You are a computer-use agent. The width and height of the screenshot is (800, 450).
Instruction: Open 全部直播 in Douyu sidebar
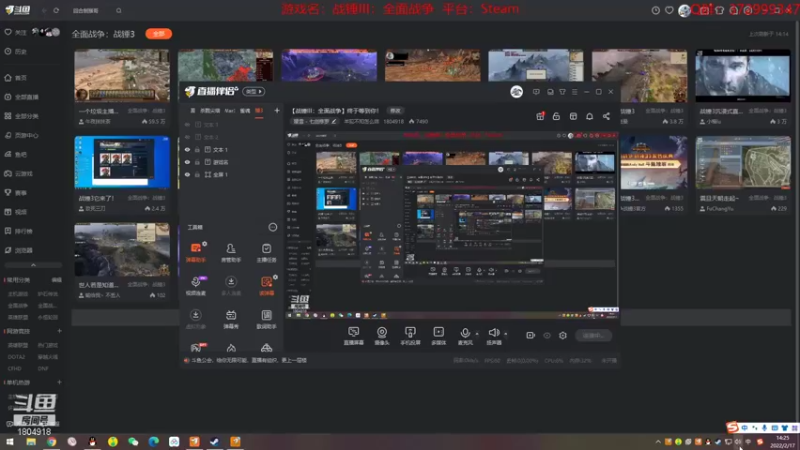tap(21, 97)
